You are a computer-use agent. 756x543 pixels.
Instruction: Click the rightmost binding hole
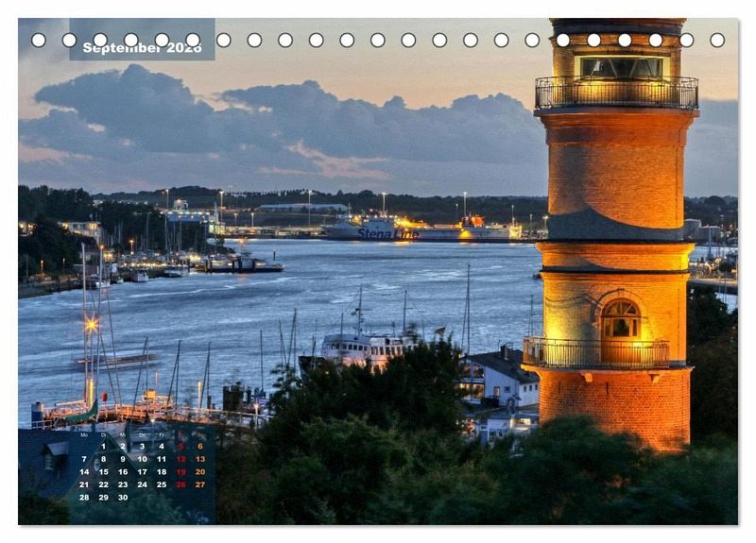point(717,40)
